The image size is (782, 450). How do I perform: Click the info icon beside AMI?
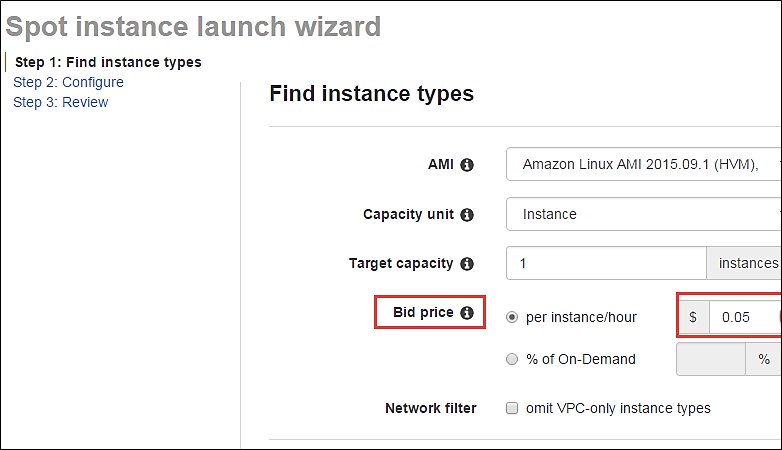pos(467,164)
